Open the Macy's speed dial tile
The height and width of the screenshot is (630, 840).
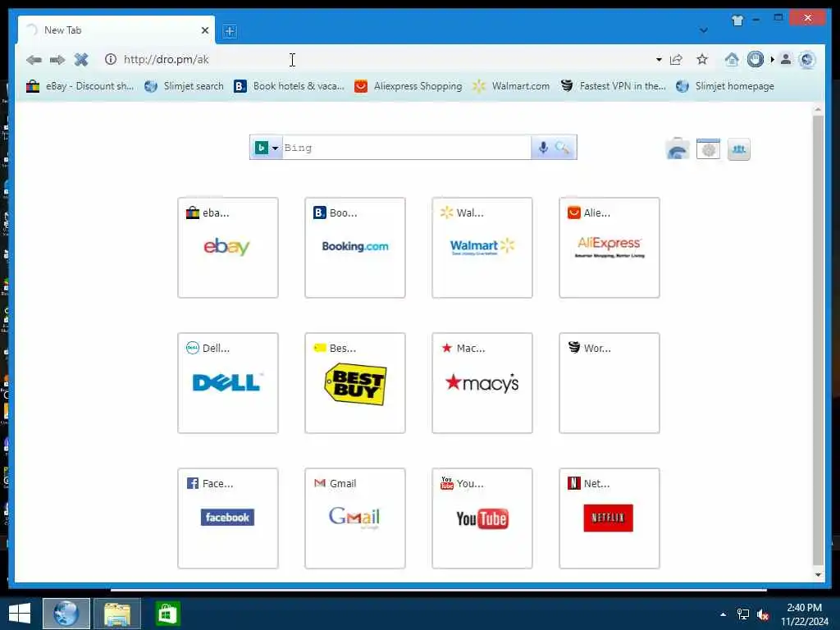coord(482,383)
